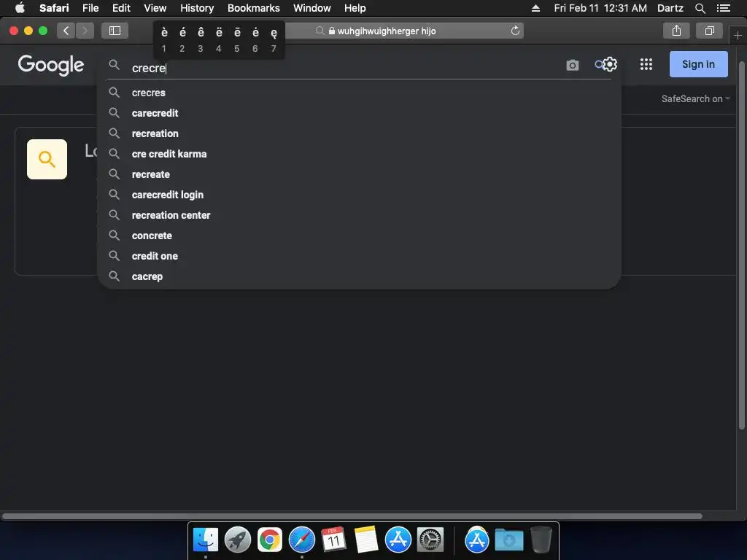The height and width of the screenshot is (560, 747).
Task: Choose the "recreation center" suggestion
Action: pyautogui.click(x=359, y=215)
